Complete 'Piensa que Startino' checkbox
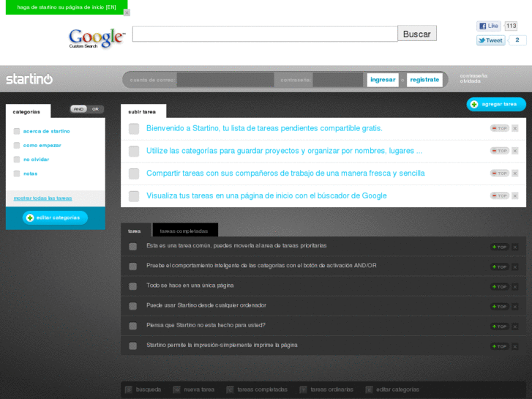This screenshot has width=532, height=399. tap(132, 326)
